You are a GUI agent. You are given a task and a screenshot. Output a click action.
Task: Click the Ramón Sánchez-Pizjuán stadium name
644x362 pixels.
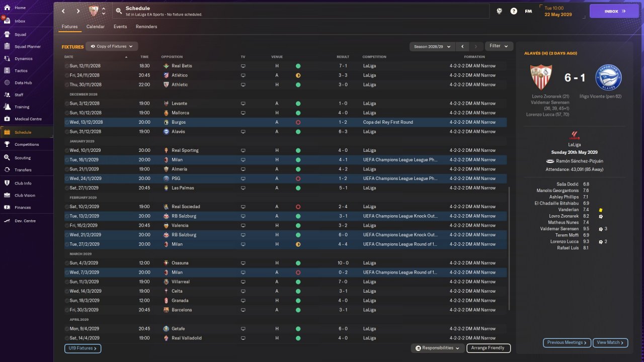tap(580, 161)
